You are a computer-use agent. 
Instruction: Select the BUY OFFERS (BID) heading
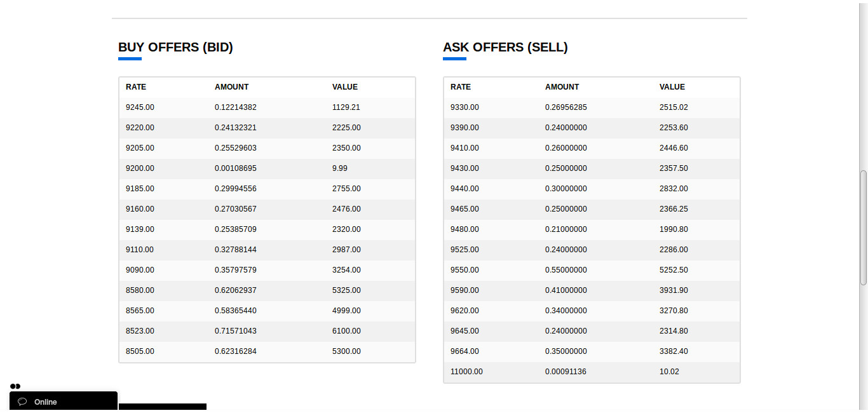[175, 47]
